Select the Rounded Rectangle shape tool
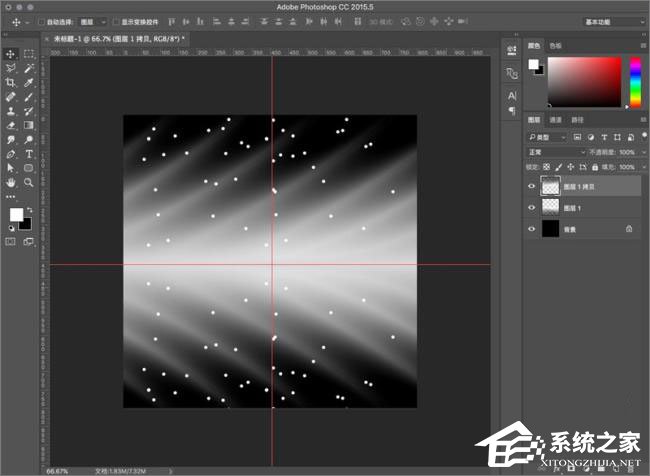The image size is (650, 476). pyautogui.click(x=29, y=168)
